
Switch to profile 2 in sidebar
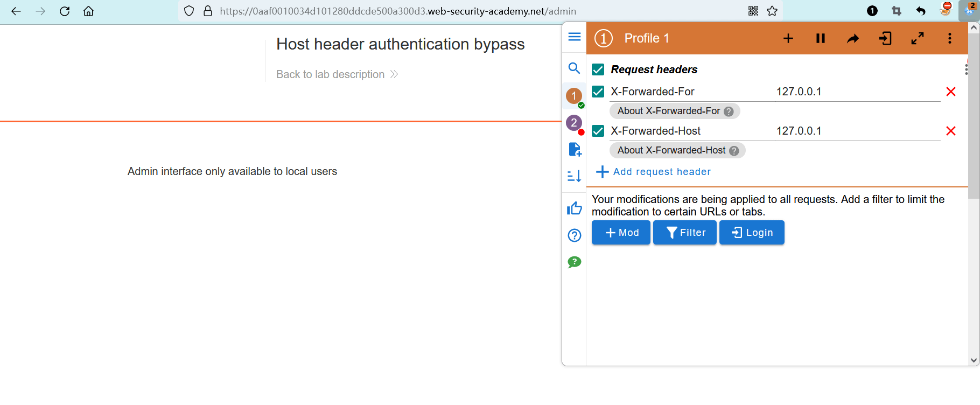point(574,123)
